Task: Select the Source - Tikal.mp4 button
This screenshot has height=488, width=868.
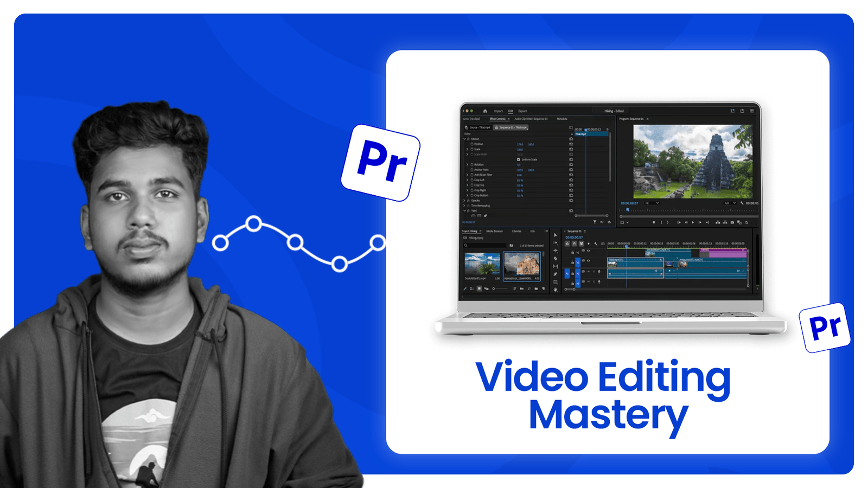Action: [x=477, y=127]
